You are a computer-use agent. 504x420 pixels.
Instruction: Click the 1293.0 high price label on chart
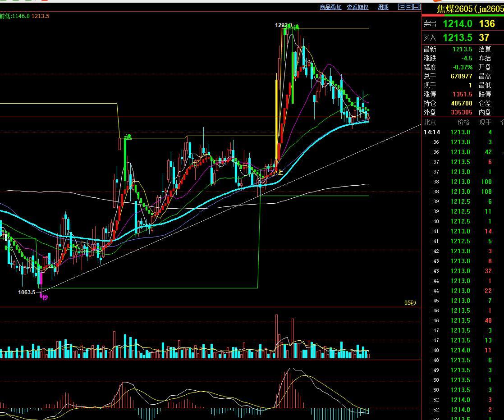pyautogui.click(x=284, y=25)
